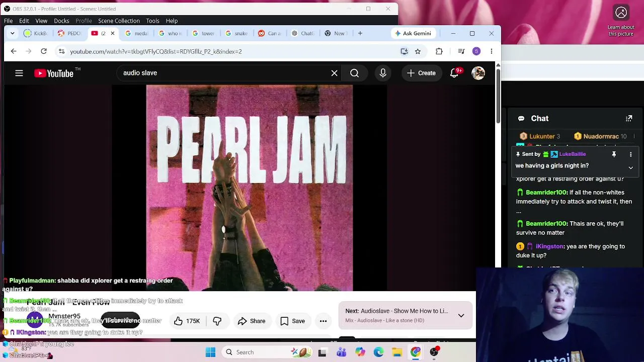The image size is (644, 362).
Task: Open the Chrome profile avatar
Action: click(476, 51)
